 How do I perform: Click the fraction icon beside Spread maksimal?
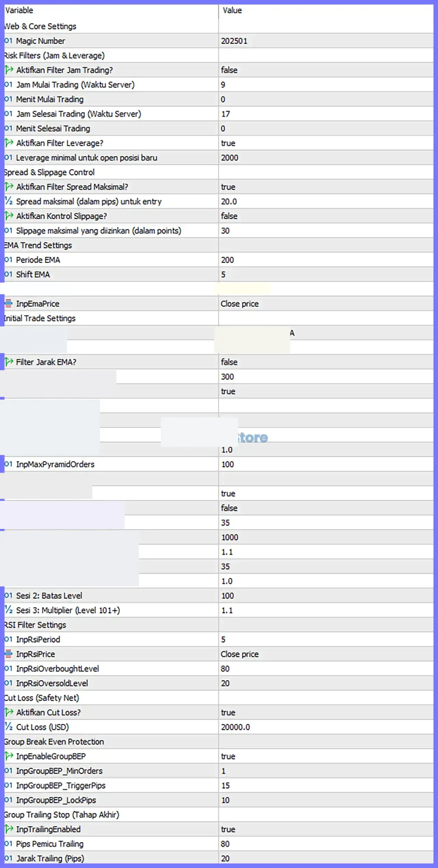pos(9,201)
